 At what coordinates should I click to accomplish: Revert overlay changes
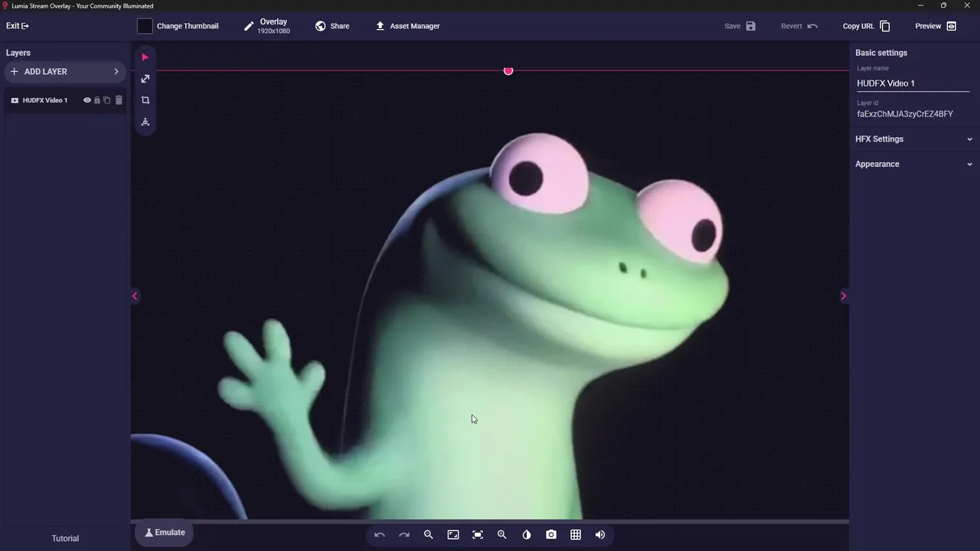[799, 26]
